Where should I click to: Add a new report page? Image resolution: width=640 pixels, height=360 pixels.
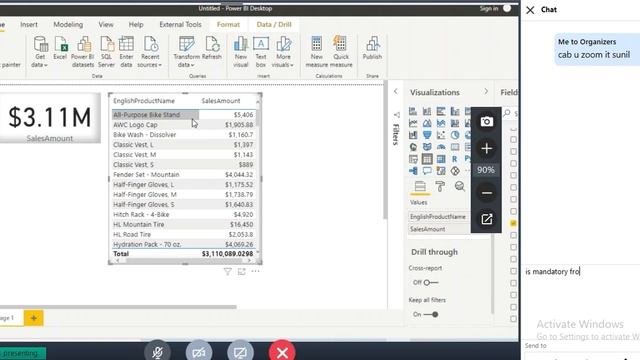point(33,318)
